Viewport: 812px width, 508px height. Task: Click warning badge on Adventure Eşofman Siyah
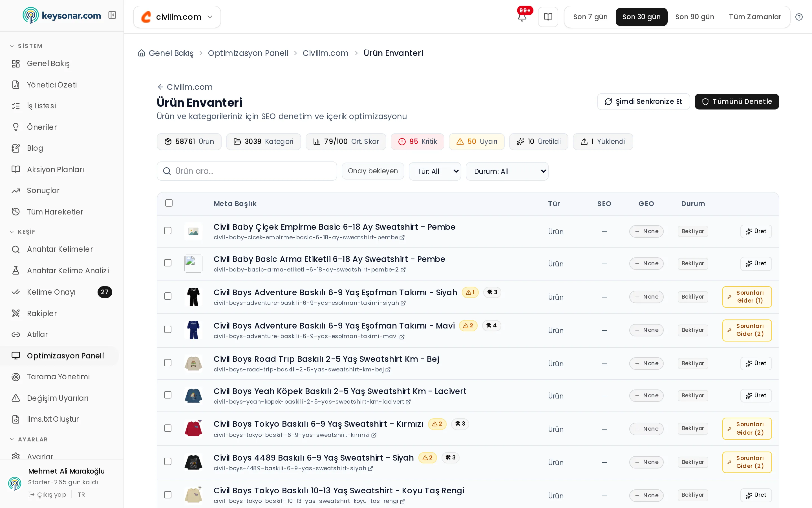click(470, 292)
